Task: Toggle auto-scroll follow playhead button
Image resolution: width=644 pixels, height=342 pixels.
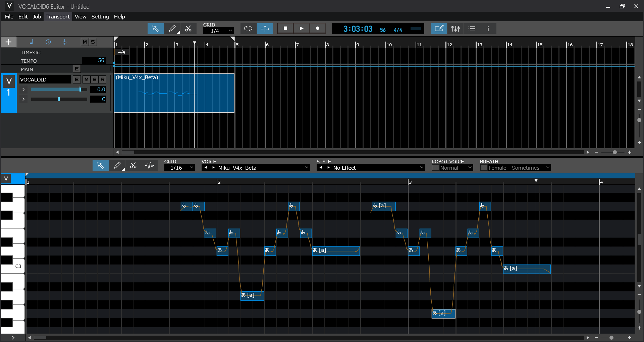Action: pyautogui.click(x=265, y=28)
